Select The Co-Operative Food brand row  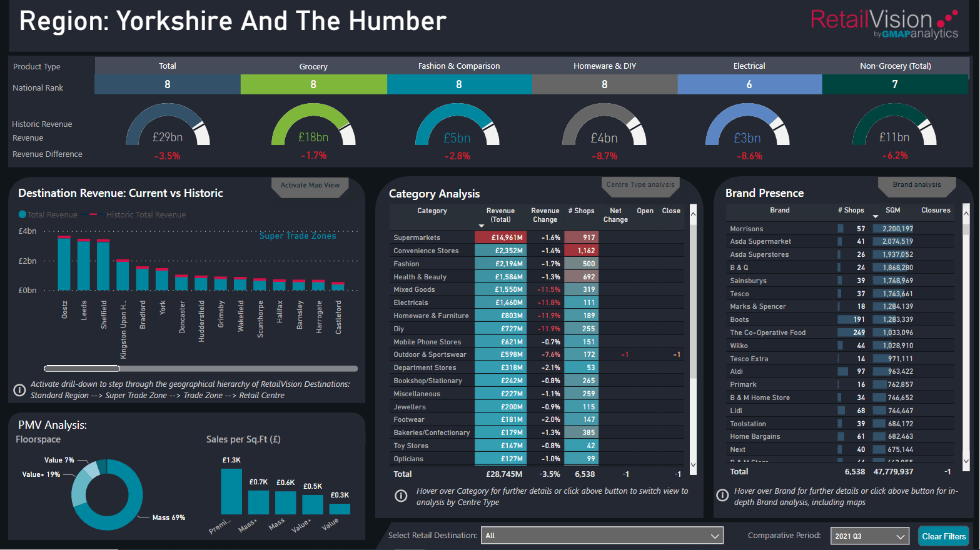coord(840,332)
